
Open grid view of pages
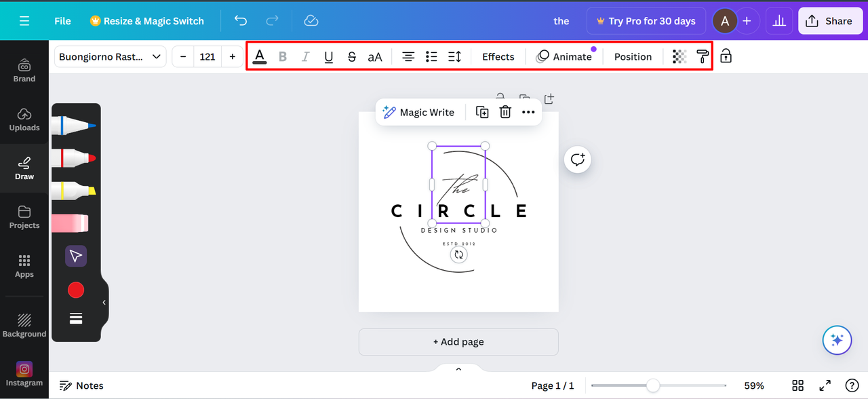coord(798,385)
